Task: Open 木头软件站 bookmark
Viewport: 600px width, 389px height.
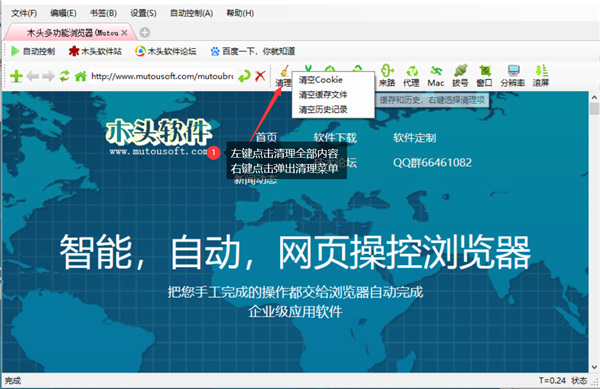Action: point(95,51)
